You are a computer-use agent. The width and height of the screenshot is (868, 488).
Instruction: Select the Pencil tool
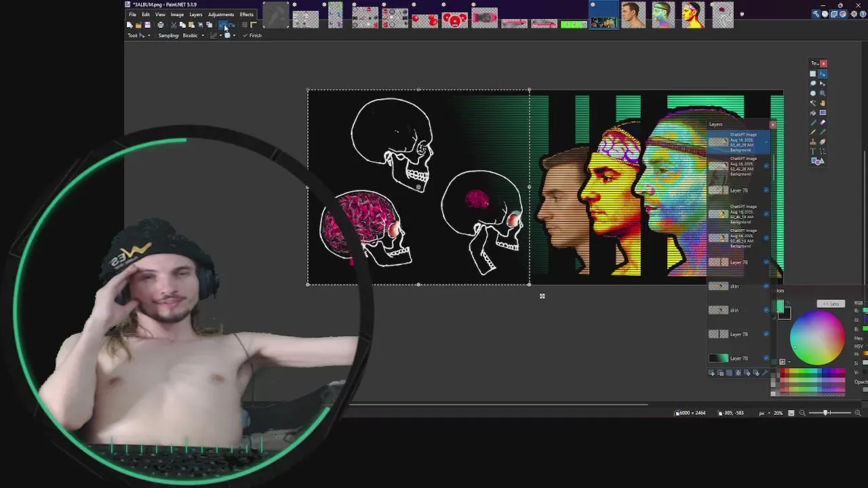click(813, 132)
